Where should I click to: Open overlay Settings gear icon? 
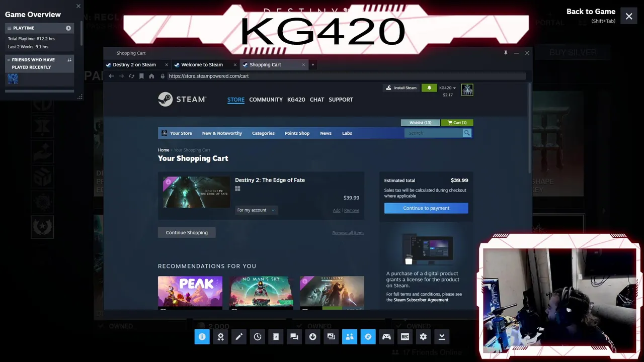(423, 337)
